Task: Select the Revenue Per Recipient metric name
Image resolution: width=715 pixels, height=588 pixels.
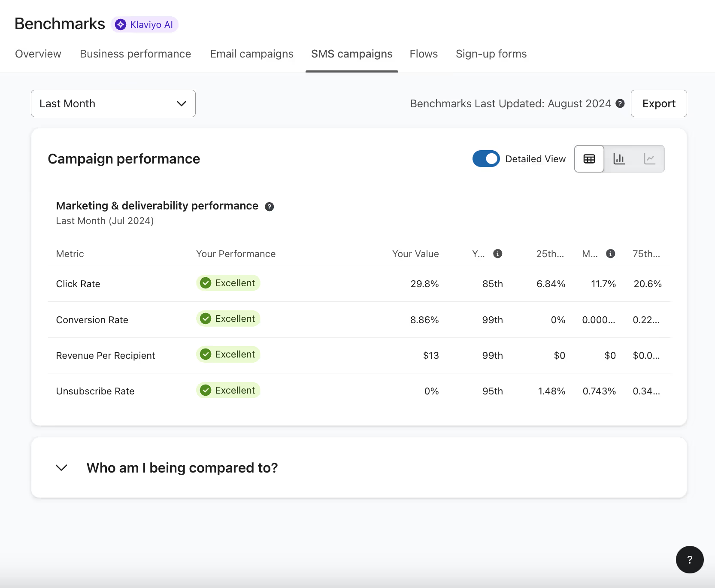Action: (x=106, y=355)
